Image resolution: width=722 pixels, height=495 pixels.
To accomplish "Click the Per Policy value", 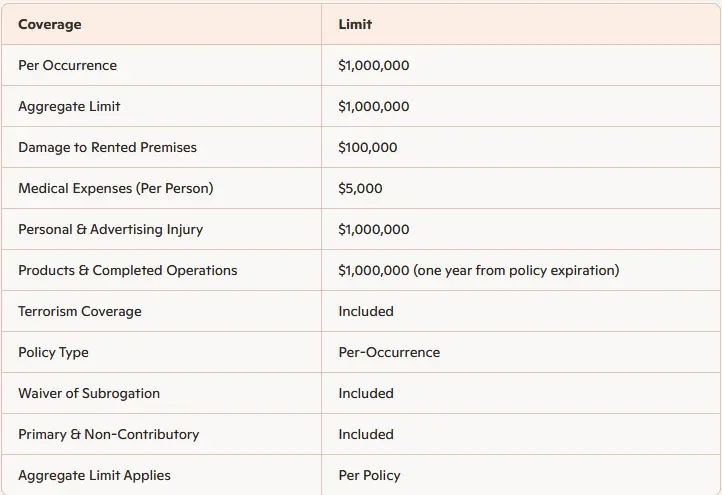I will [x=370, y=475].
